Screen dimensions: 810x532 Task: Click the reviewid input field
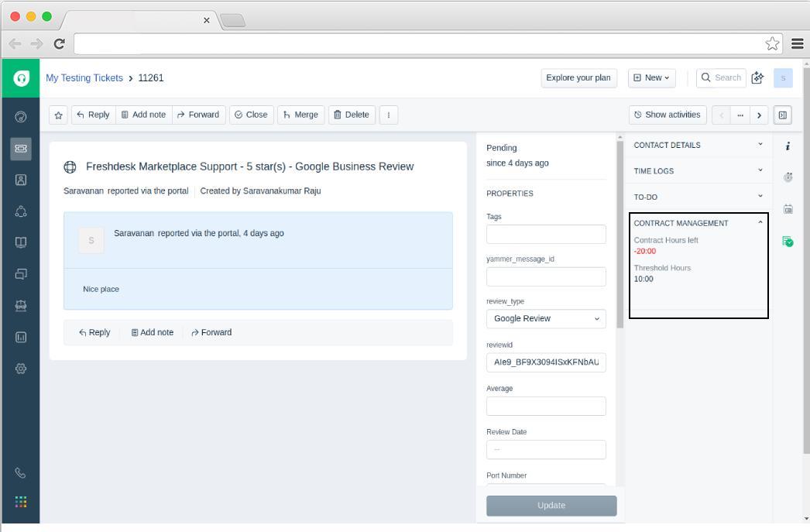546,362
